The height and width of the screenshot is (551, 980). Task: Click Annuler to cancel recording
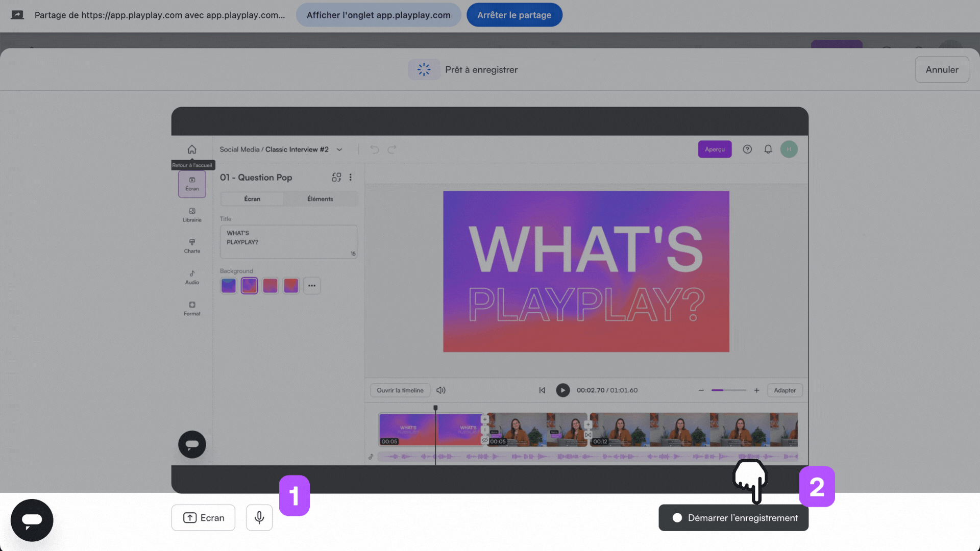pyautogui.click(x=941, y=69)
